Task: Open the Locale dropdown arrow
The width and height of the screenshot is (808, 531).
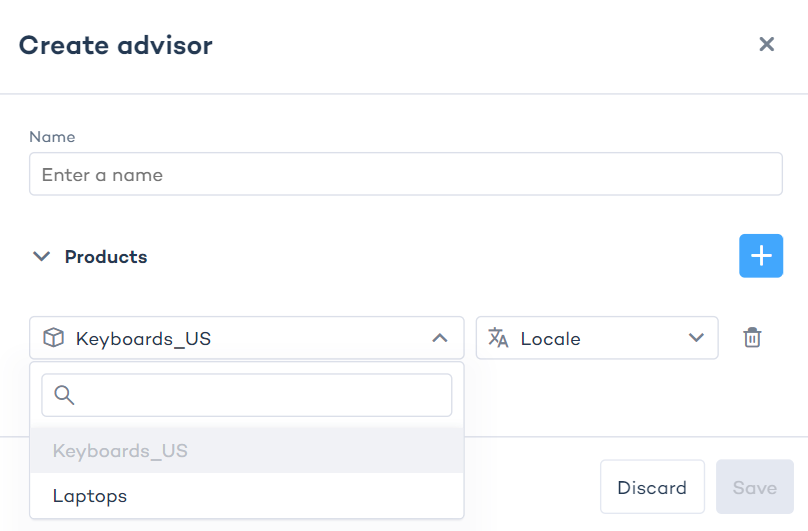Action: point(696,338)
